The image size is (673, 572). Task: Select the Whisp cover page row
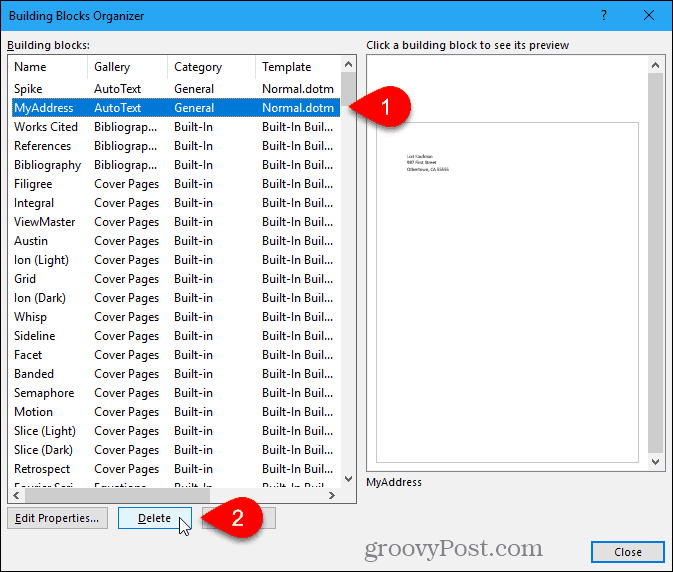pyautogui.click(x=176, y=317)
